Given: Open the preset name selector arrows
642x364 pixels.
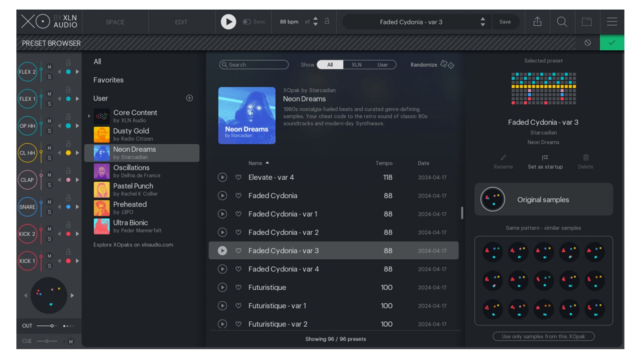Looking at the screenshot, I should tap(483, 22).
